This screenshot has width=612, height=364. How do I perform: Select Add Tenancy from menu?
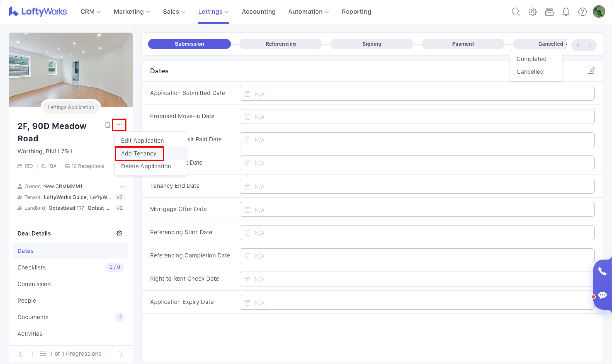tap(139, 153)
